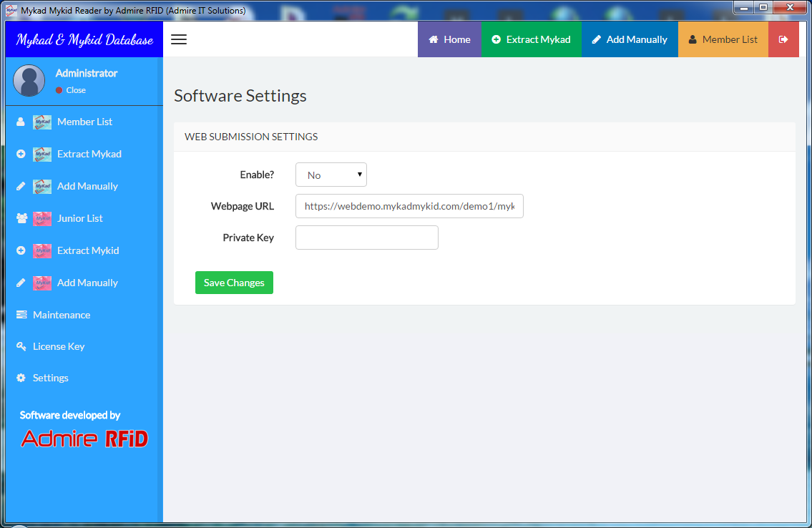
Task: Click the Mykad icon beside Member List
Action: pos(42,122)
